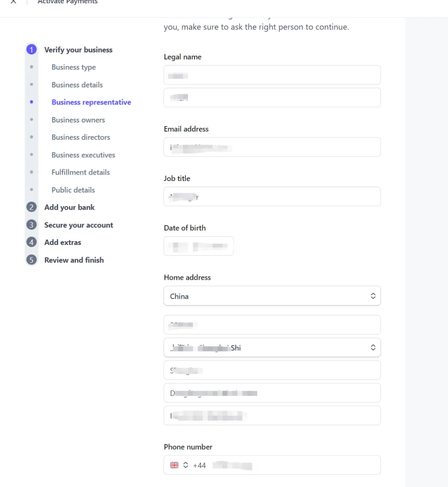The height and width of the screenshot is (487, 448).
Task: Click the first Legal name field
Action: (x=272, y=75)
